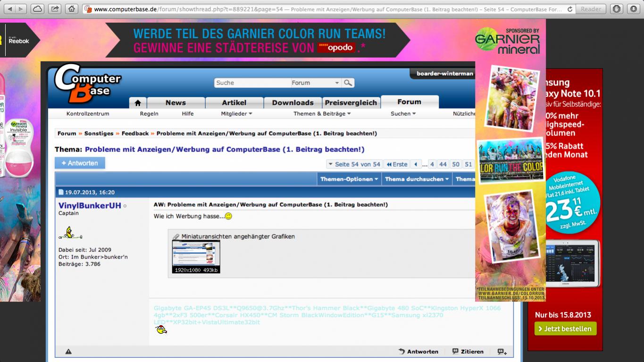Click Antworten in the post footer
Screen dimensions: 644x362
coord(418,352)
